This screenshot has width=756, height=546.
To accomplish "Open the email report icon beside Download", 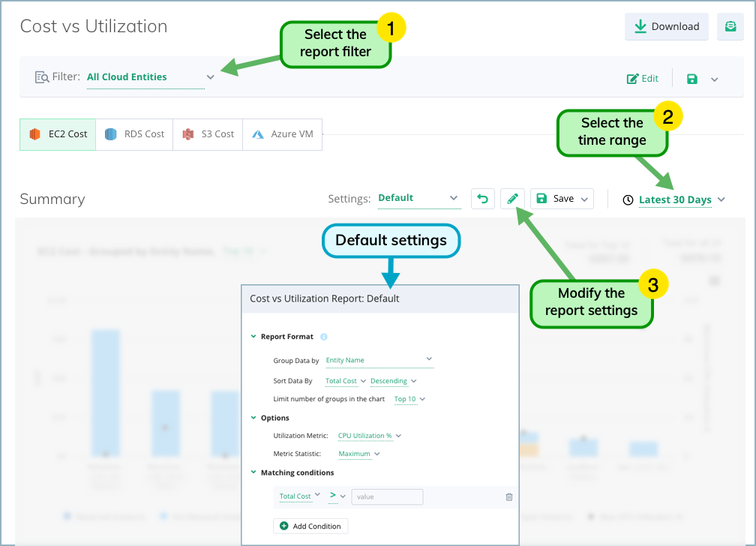I will 730,26.
